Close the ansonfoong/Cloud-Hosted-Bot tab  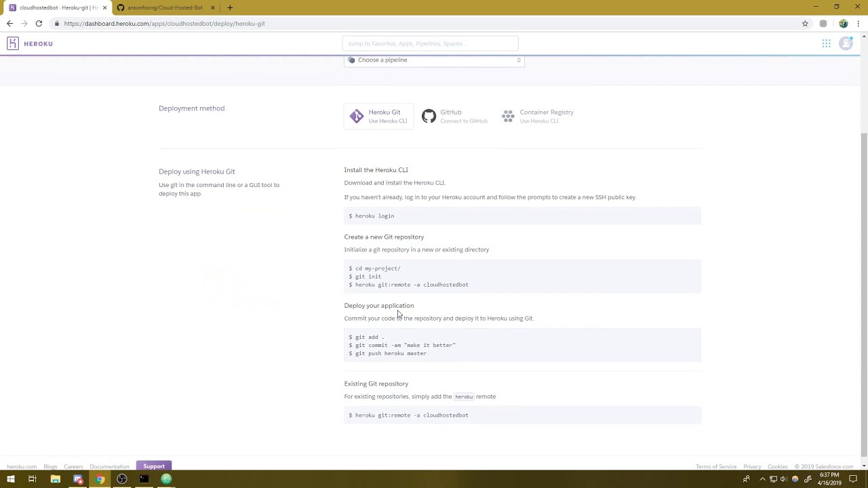tap(213, 7)
